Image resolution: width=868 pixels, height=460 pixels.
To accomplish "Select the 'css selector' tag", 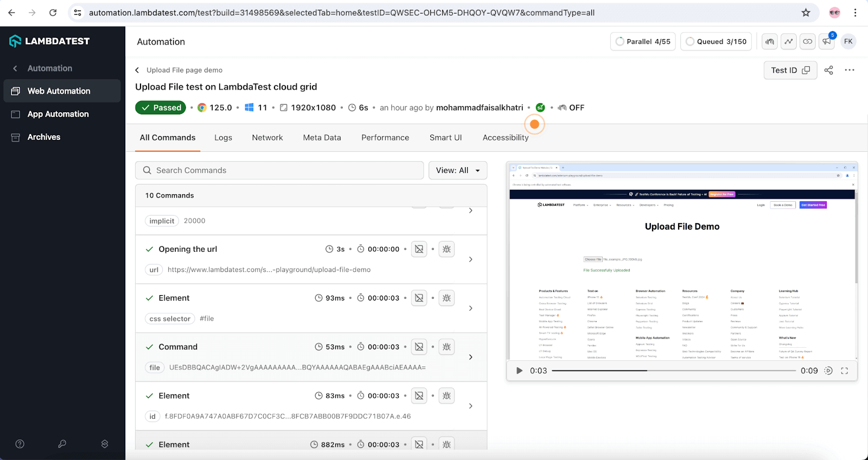I will tap(170, 318).
